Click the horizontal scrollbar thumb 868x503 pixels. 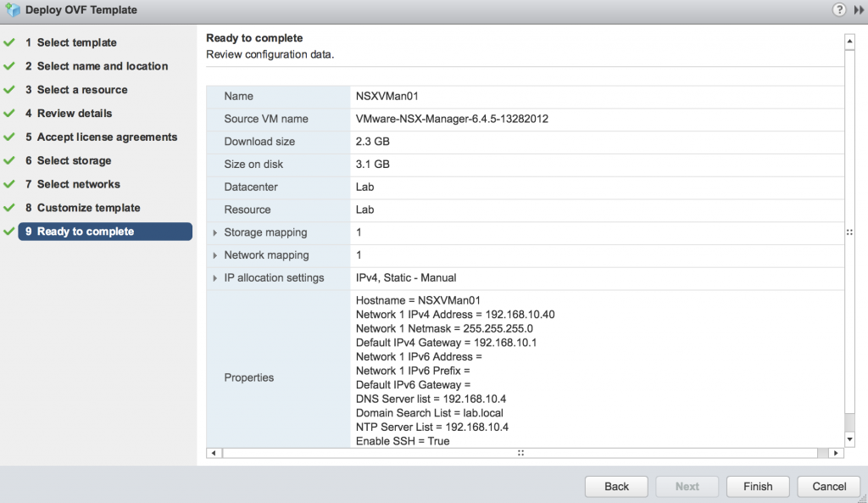[x=520, y=453]
